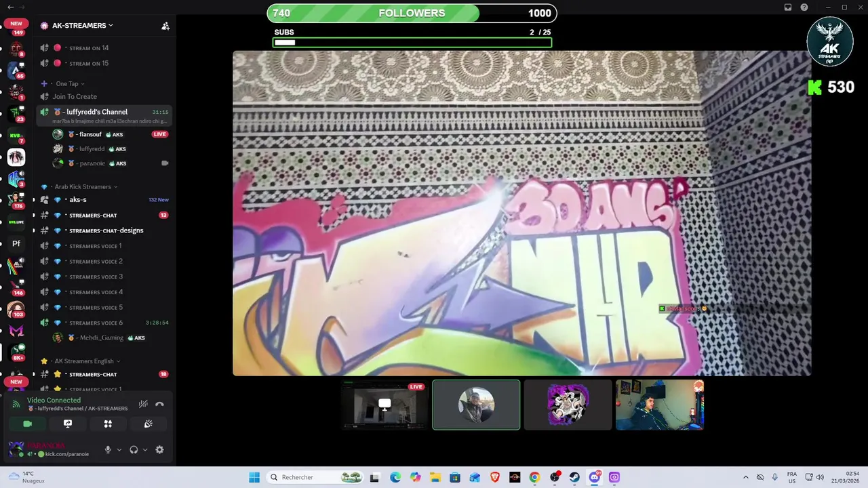868x488 pixels.
Task: Click the Followers goal progress bar
Action: pos(412,13)
